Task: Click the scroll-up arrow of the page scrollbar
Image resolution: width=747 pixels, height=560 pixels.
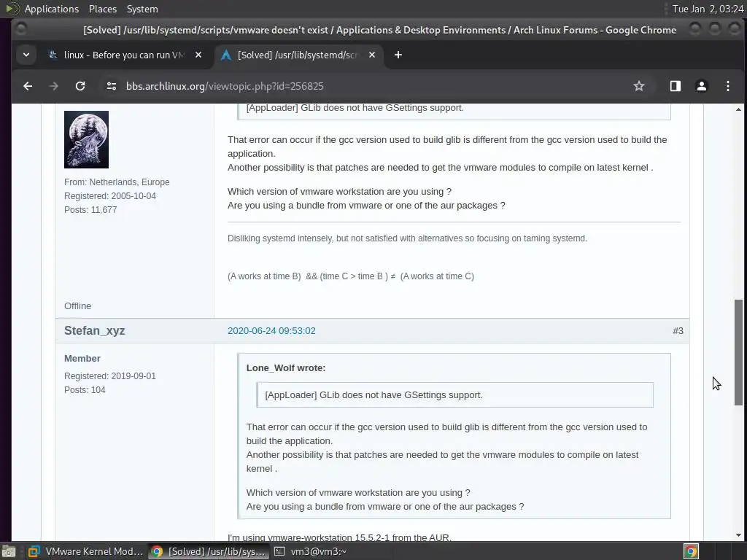Action: 738,109
